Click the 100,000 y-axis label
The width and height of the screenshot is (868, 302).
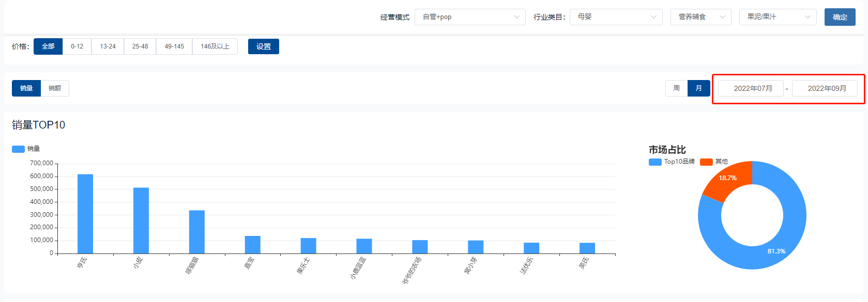pos(41,240)
